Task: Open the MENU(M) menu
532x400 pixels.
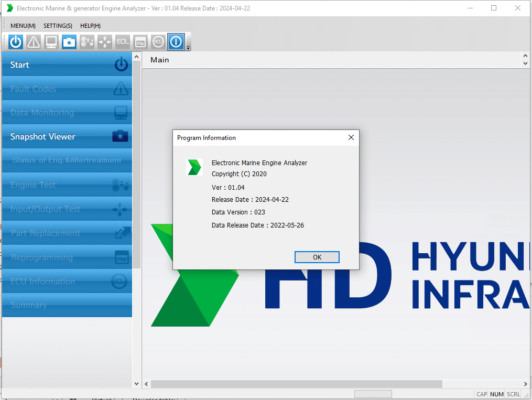Action: (x=23, y=26)
